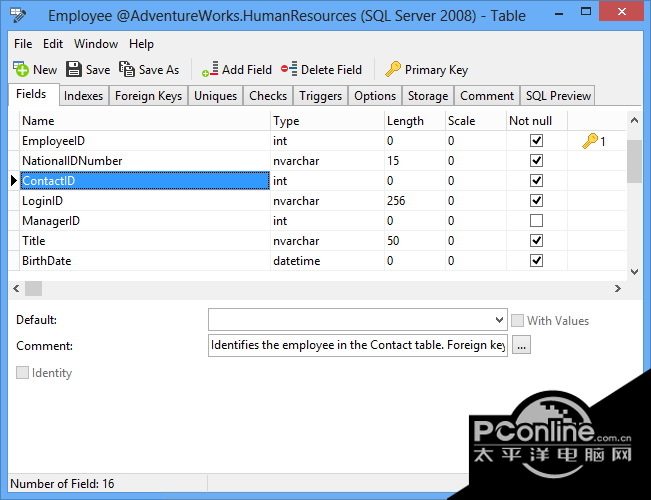Viewport: 651px width, 500px height.
Task: Click the Number of Field: 16 status text
Action: coord(62,483)
